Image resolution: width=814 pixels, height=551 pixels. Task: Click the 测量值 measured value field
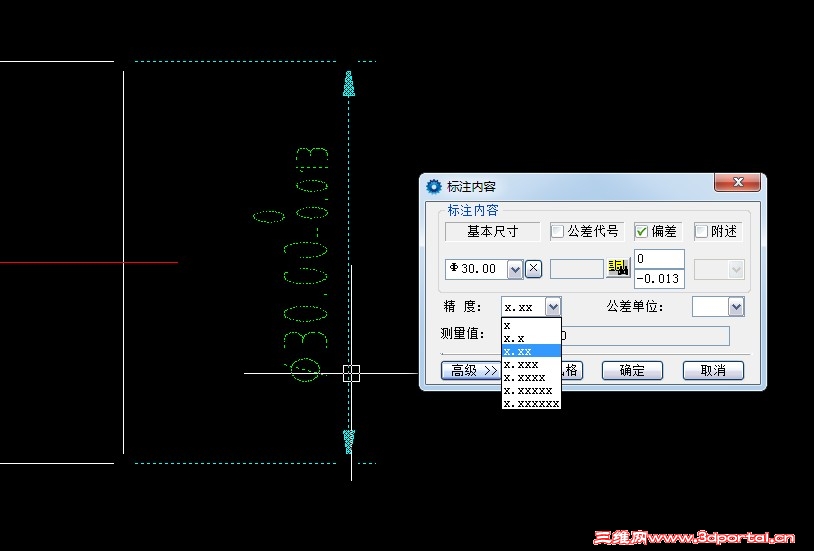[645, 335]
